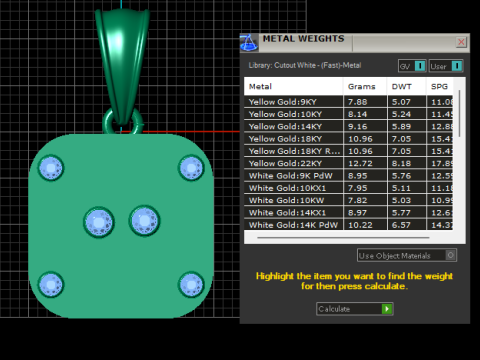480x360 pixels.
Task: Click the green Calculate arrow icon
Action: [387, 309]
